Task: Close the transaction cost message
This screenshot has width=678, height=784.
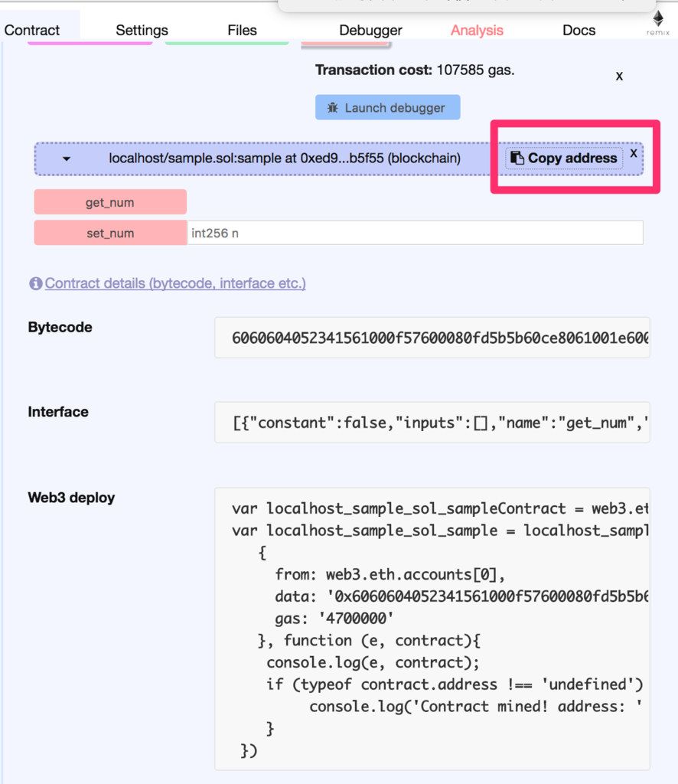Action: (x=619, y=76)
